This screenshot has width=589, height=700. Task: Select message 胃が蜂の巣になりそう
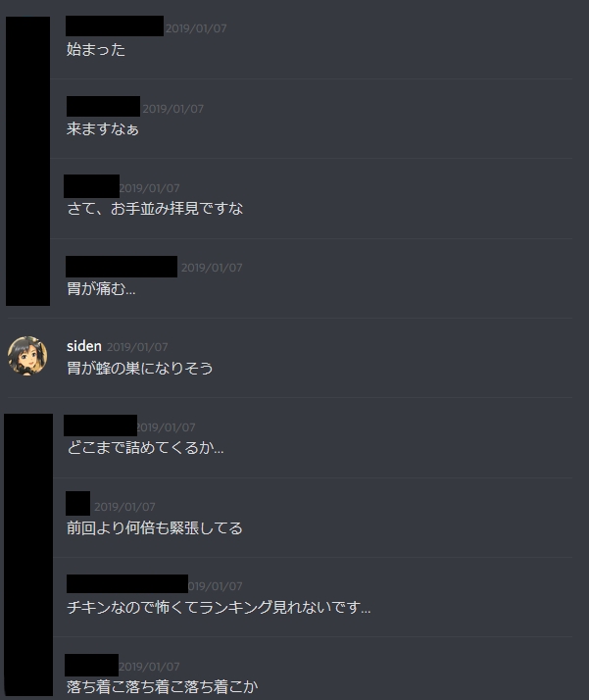(140, 369)
